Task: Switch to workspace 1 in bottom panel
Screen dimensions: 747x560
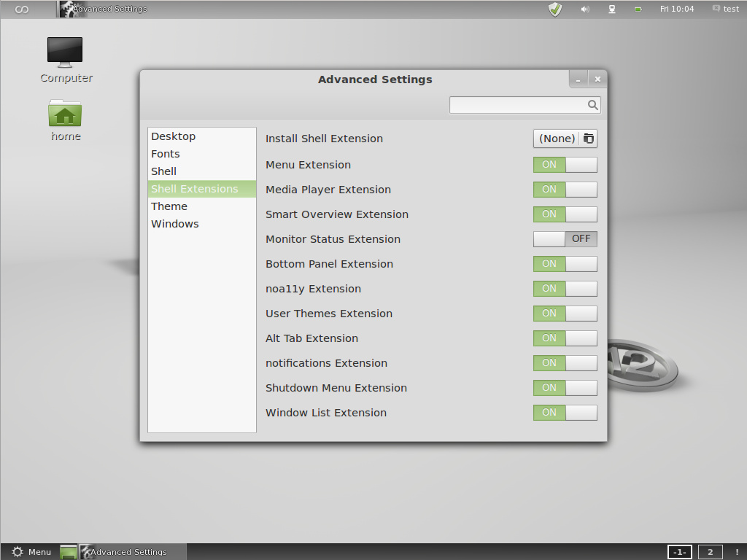Action: [x=679, y=552]
